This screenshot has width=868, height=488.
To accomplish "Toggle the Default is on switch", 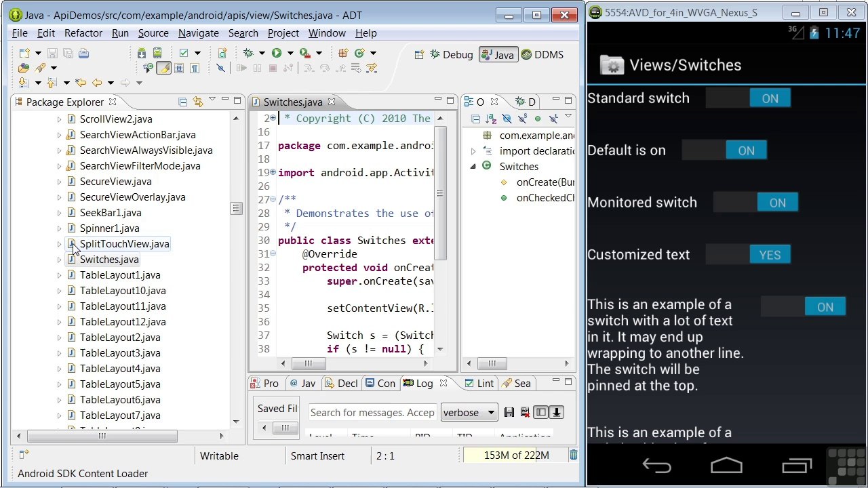I will (x=724, y=150).
